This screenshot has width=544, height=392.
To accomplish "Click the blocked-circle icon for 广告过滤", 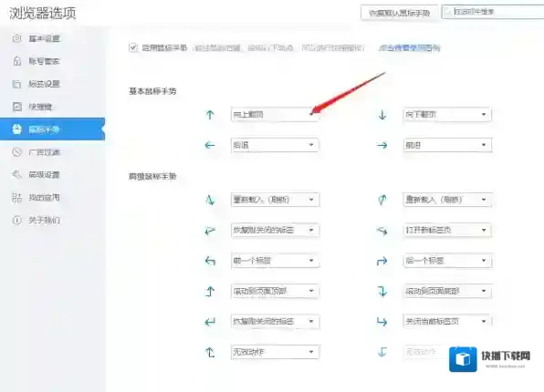I will 17,152.
